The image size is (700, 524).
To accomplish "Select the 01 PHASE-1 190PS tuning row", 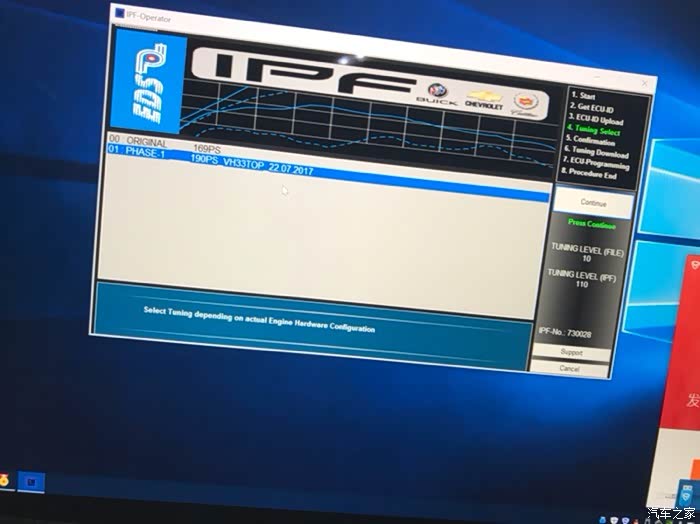I will [x=328, y=174].
